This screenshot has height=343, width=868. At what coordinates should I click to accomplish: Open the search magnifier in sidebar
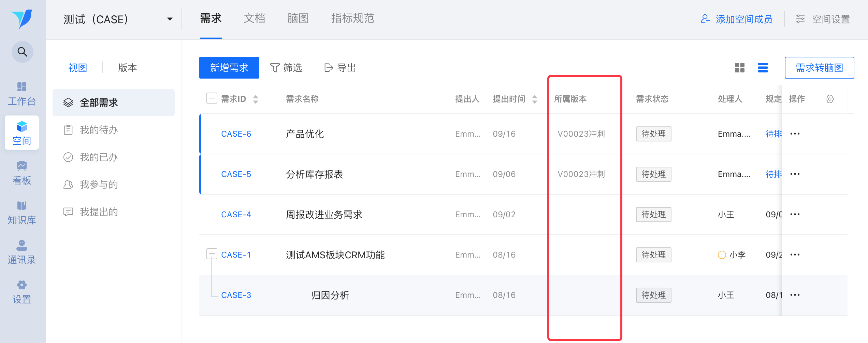pos(23,52)
